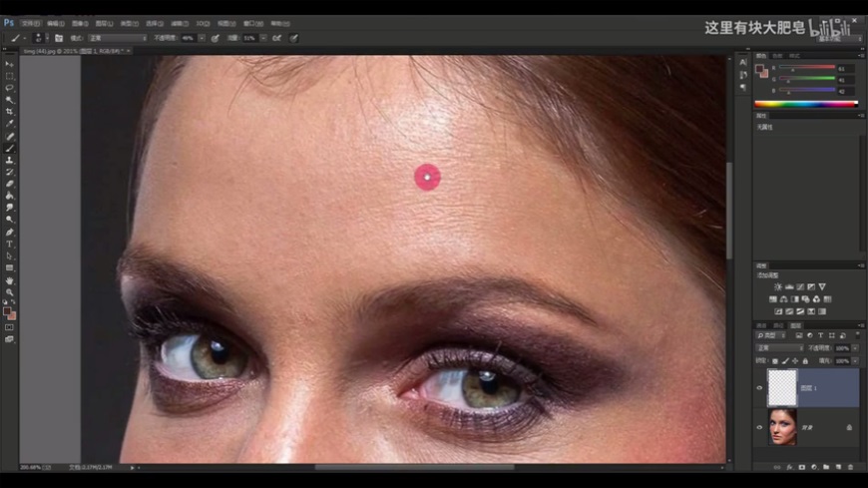Open the File menu

(30, 22)
